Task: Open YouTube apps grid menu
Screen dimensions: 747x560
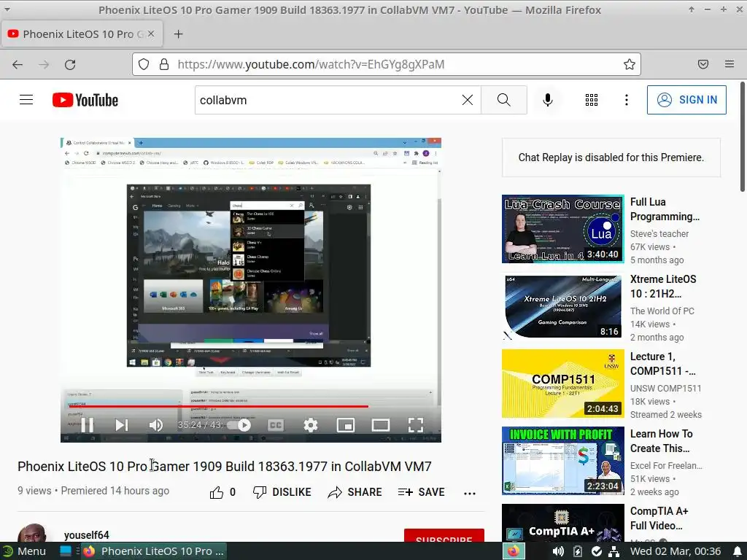Action: 591,99
